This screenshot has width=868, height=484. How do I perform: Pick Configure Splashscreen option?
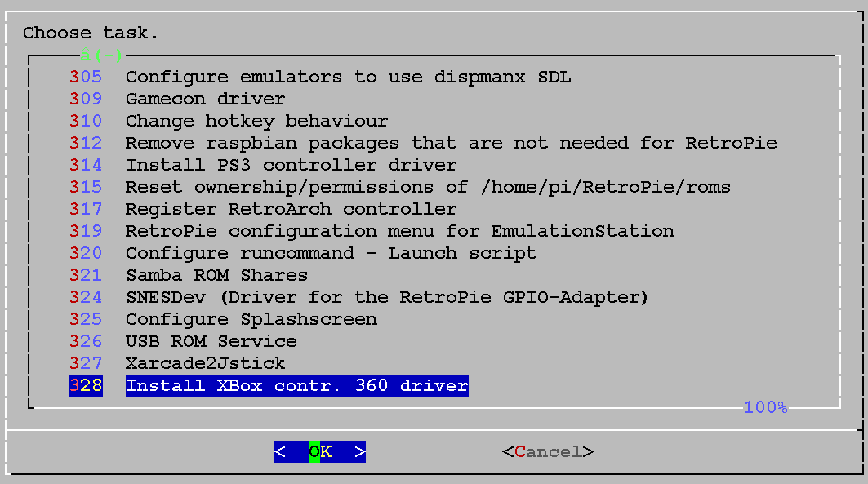(x=251, y=319)
